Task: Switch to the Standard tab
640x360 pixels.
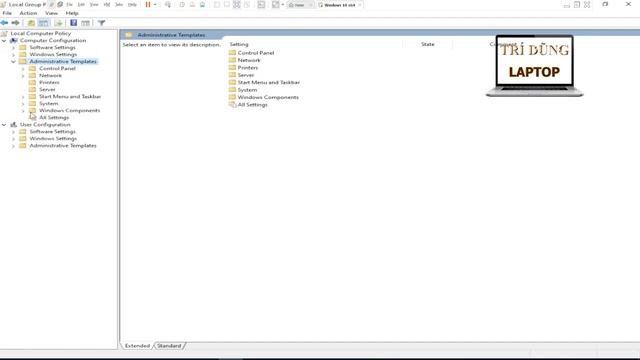Action: pos(169,346)
